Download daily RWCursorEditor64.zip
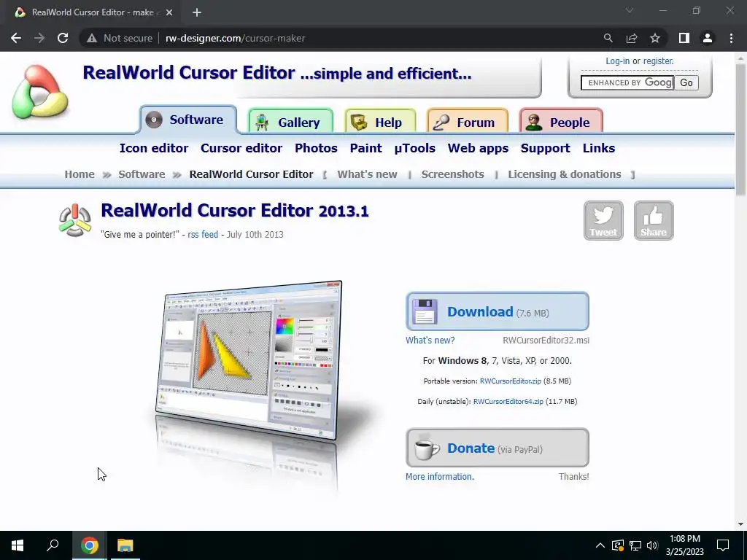 508,402
